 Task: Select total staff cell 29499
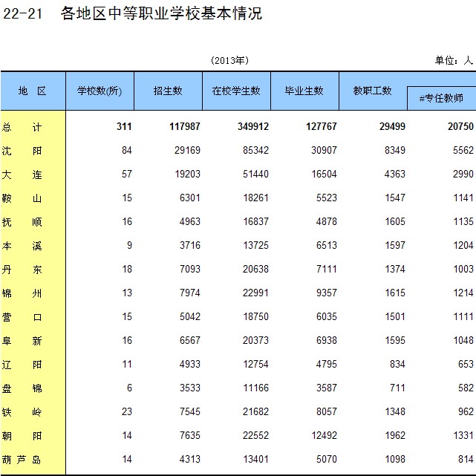click(392, 126)
